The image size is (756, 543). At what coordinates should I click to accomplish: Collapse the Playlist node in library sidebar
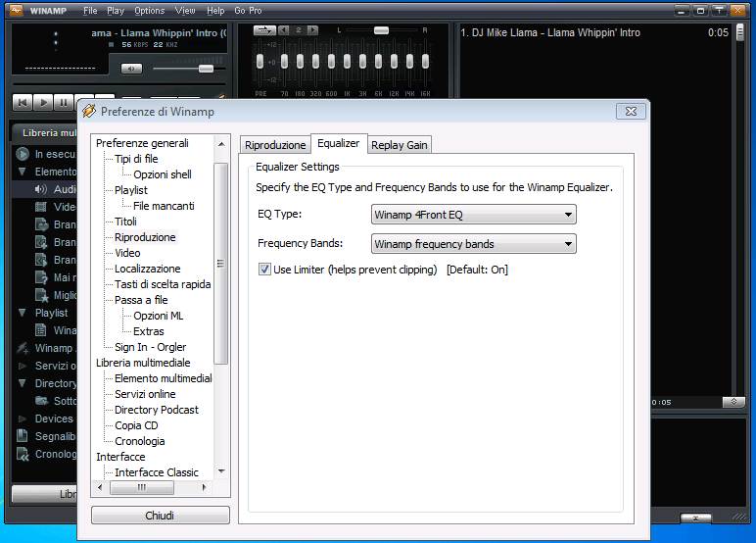(x=23, y=313)
